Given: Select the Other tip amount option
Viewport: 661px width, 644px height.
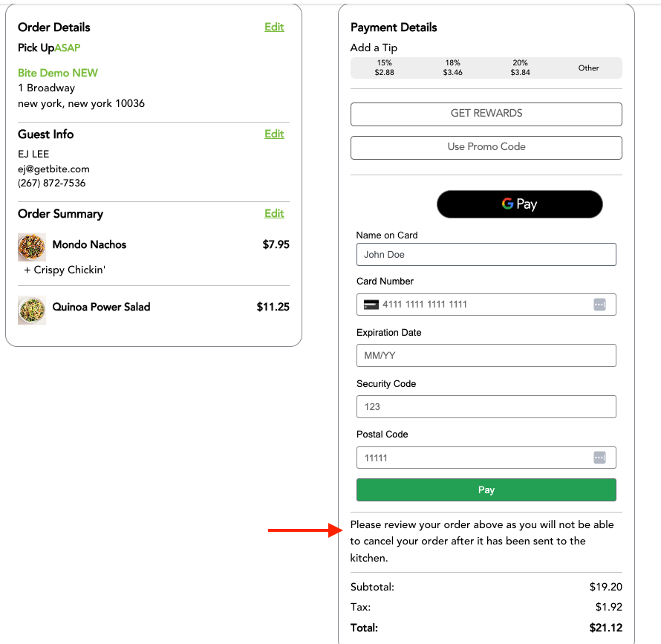Looking at the screenshot, I should 588,68.
